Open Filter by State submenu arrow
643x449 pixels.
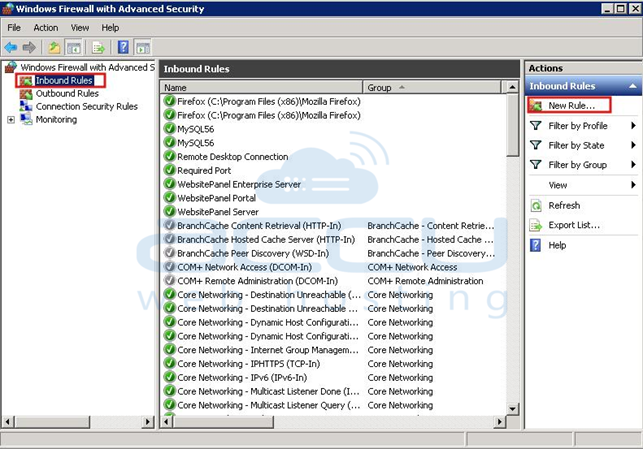634,145
